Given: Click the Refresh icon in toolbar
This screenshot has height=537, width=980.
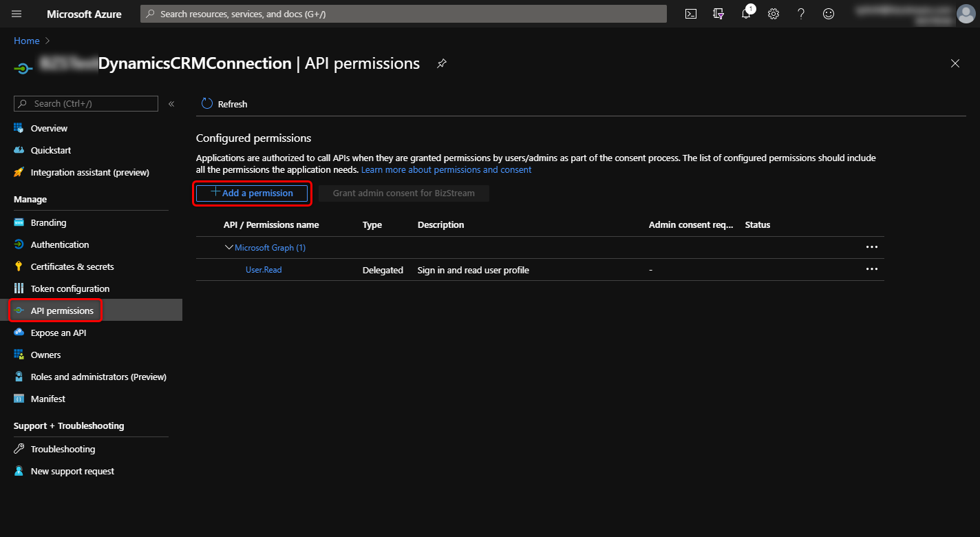Looking at the screenshot, I should 207,104.
